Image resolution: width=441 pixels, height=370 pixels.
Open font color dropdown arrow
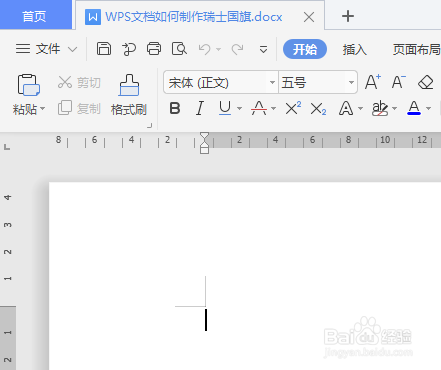[429, 109]
